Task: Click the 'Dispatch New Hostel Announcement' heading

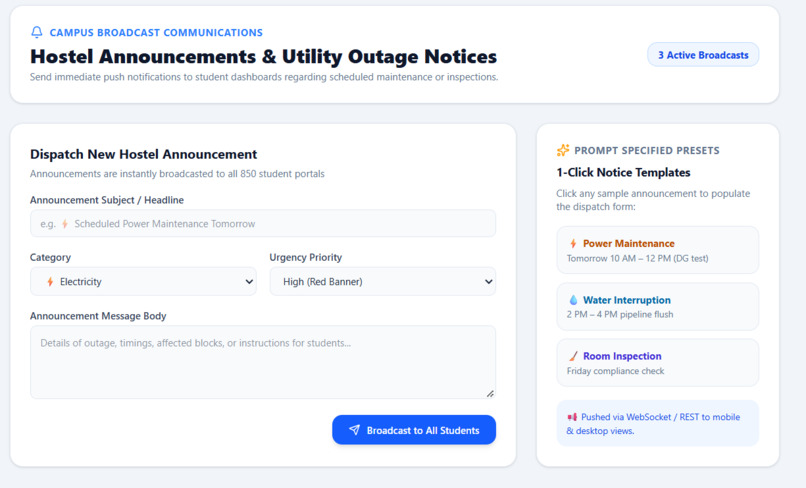Action: pos(143,154)
